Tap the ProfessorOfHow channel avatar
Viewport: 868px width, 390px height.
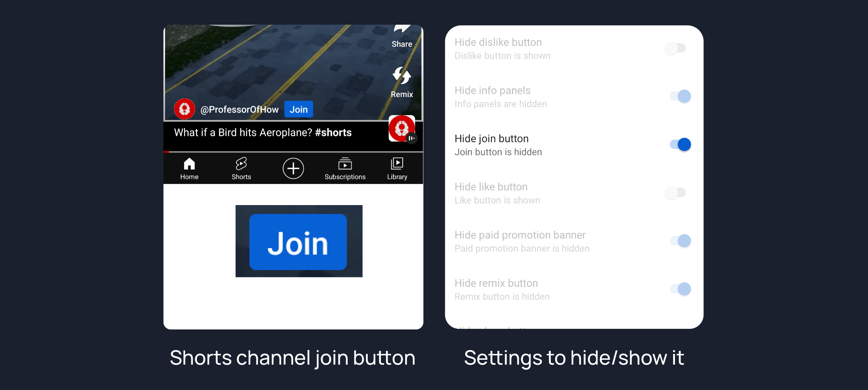pyautogui.click(x=184, y=109)
